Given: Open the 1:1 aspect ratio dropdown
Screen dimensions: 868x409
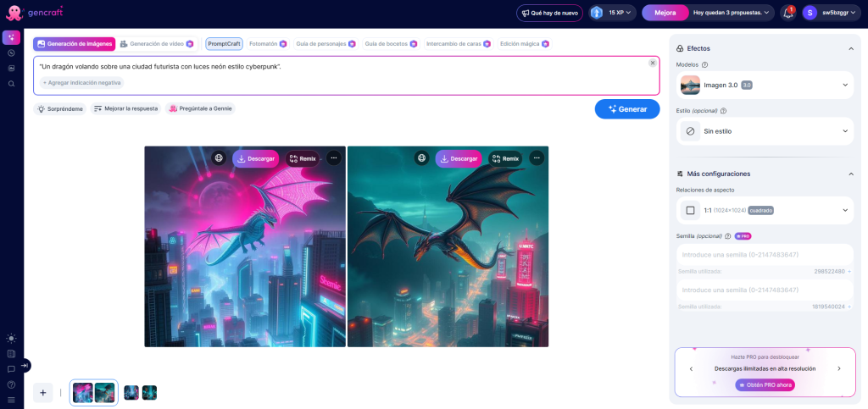Looking at the screenshot, I should pos(765,210).
